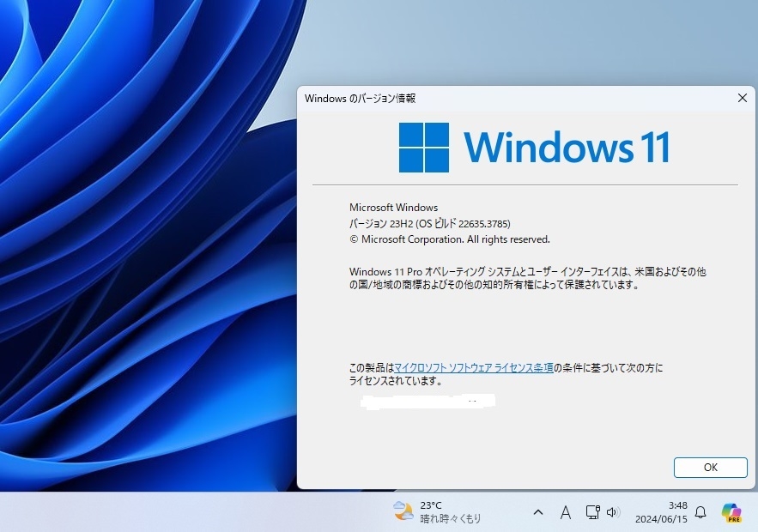This screenshot has height=532, width=758.
Task: Open the clock showing 3:48 2024/06/15
Action: pos(661,512)
